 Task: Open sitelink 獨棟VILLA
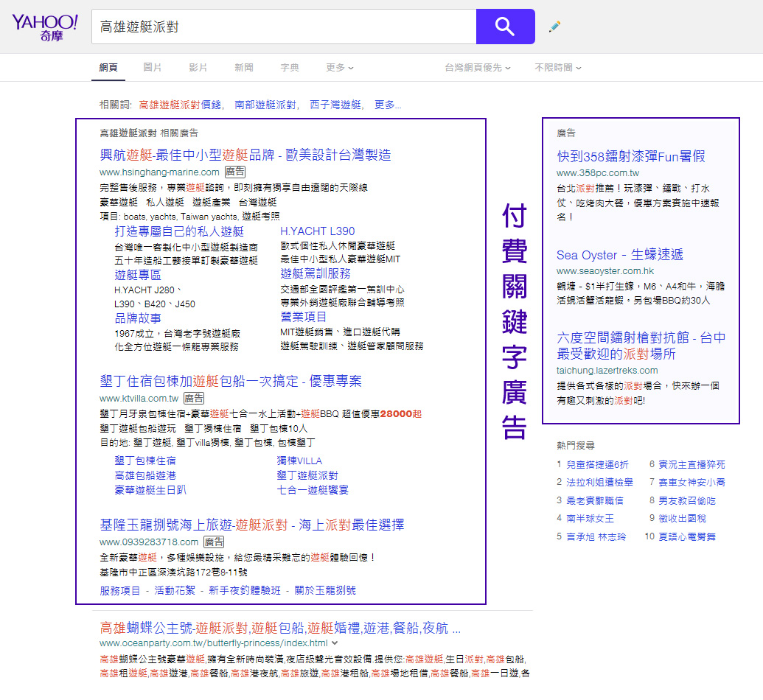[x=299, y=461]
